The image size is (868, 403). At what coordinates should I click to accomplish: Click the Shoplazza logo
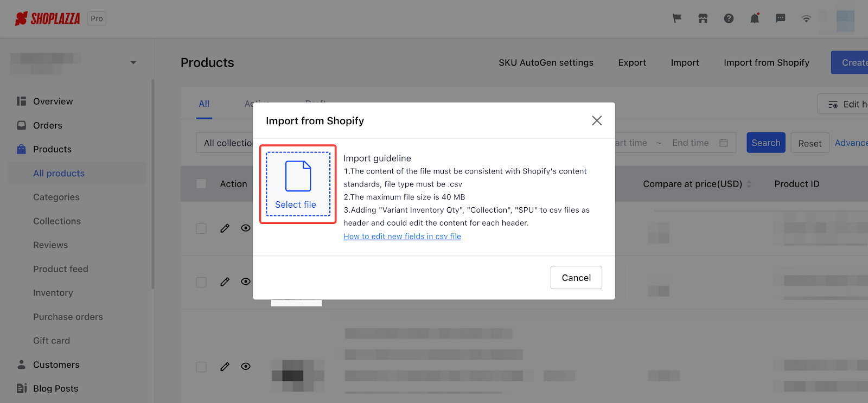coord(48,18)
